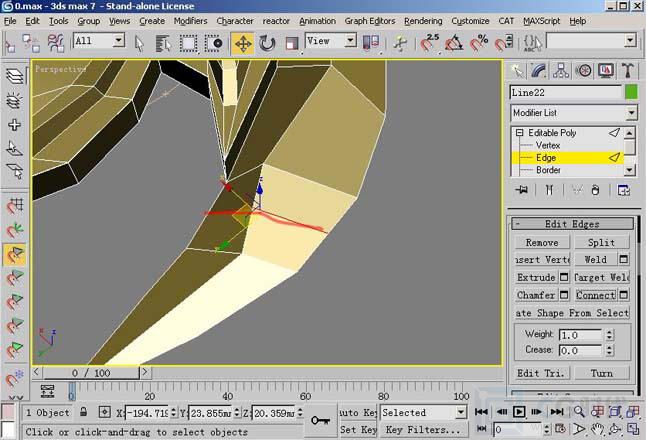
Task: Open the CAT menu
Action: click(x=506, y=21)
